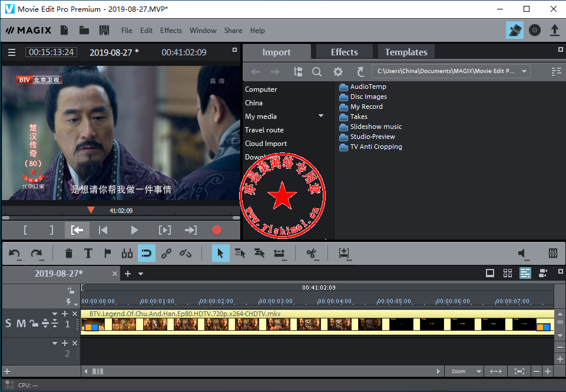The width and height of the screenshot is (566, 392).
Task: Set a chapter marker with the flag icon
Action: coord(107,253)
